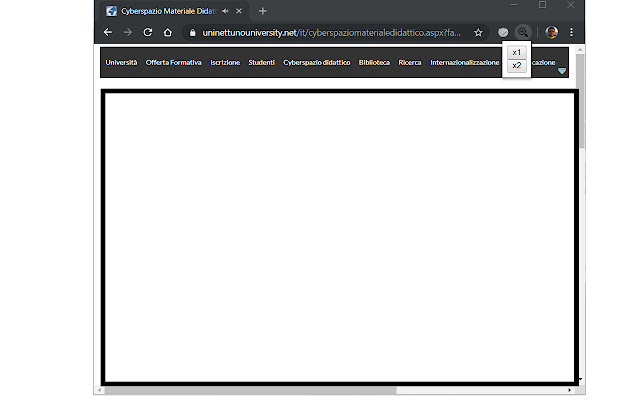Go to the browser home page
Viewport: 640px width, 400px height.
[x=167, y=32]
